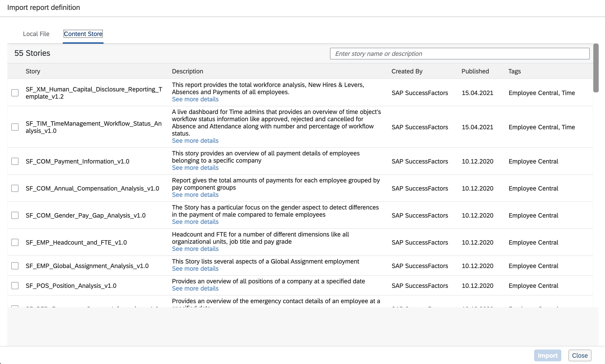View more details for Payment Information story
This screenshot has height=364, width=605.
pos(195,168)
